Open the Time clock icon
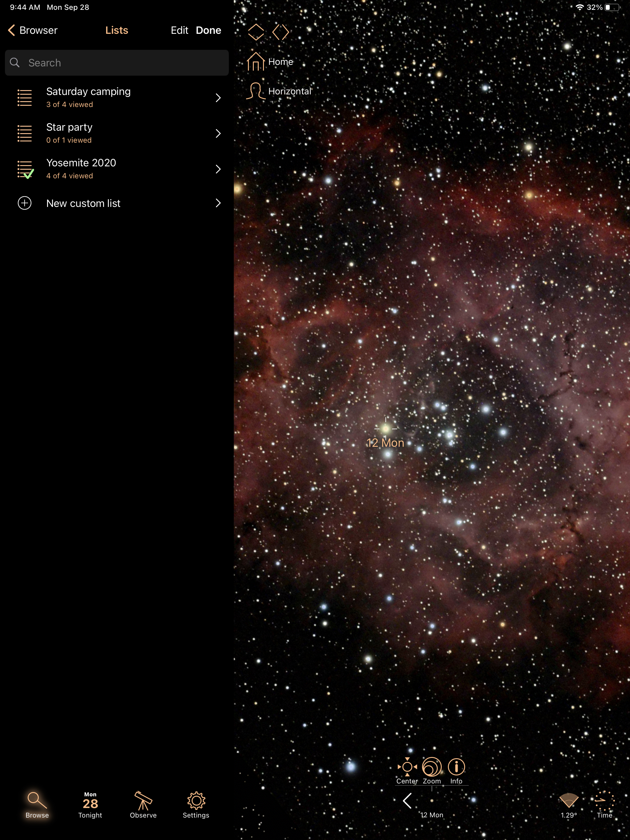The image size is (630, 840). pyautogui.click(x=604, y=801)
